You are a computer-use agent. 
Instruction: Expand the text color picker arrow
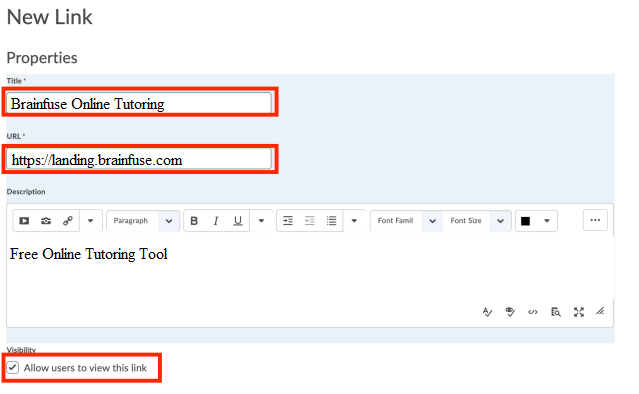547,221
